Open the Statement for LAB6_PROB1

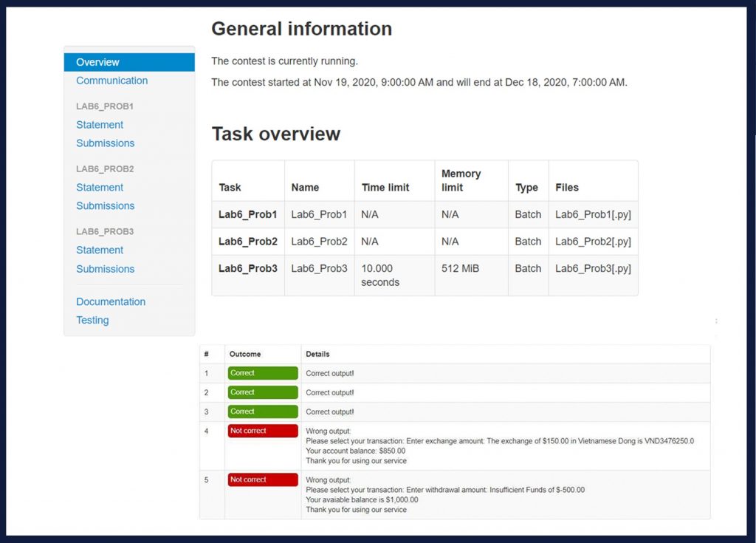[100, 125]
